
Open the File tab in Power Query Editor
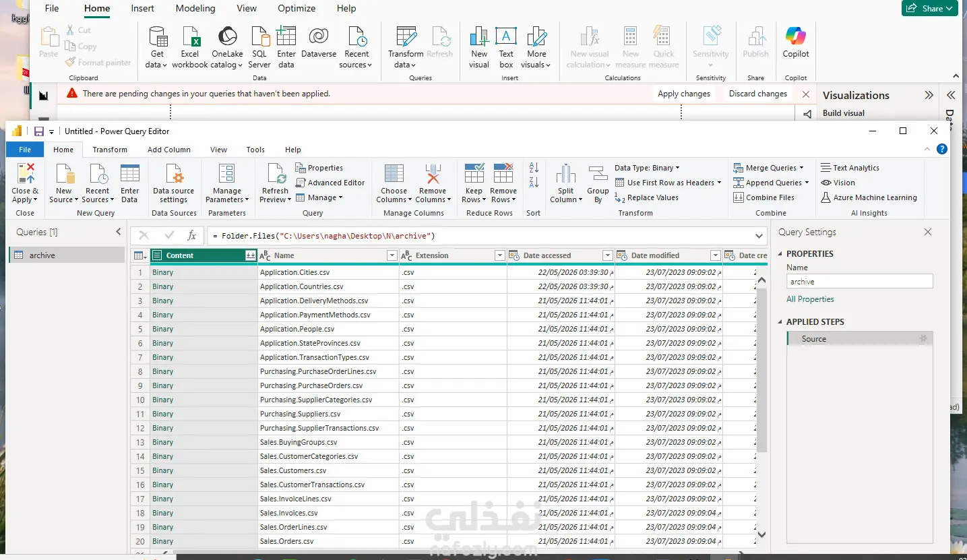click(x=25, y=150)
